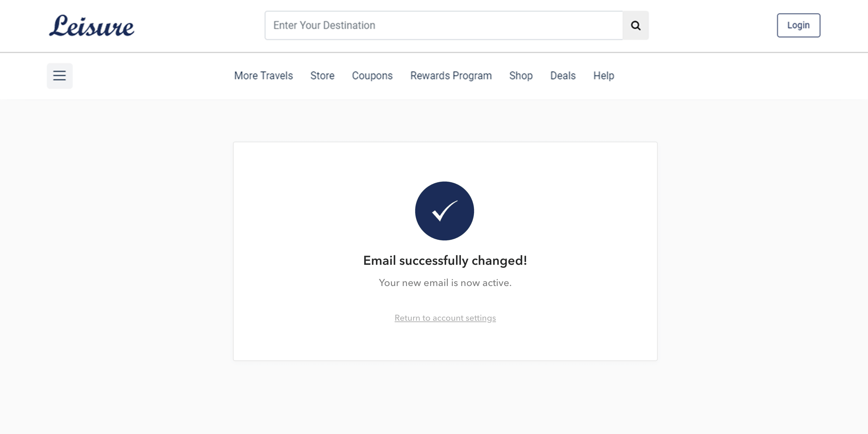Click the Leisure logo
Image resolution: width=868 pixels, height=434 pixels.
point(91,26)
